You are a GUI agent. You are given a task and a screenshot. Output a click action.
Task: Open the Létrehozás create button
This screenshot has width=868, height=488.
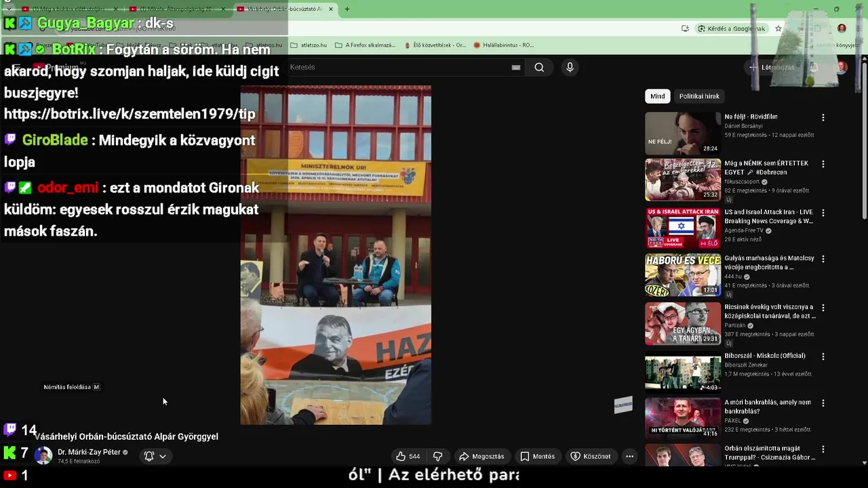pyautogui.click(x=772, y=67)
